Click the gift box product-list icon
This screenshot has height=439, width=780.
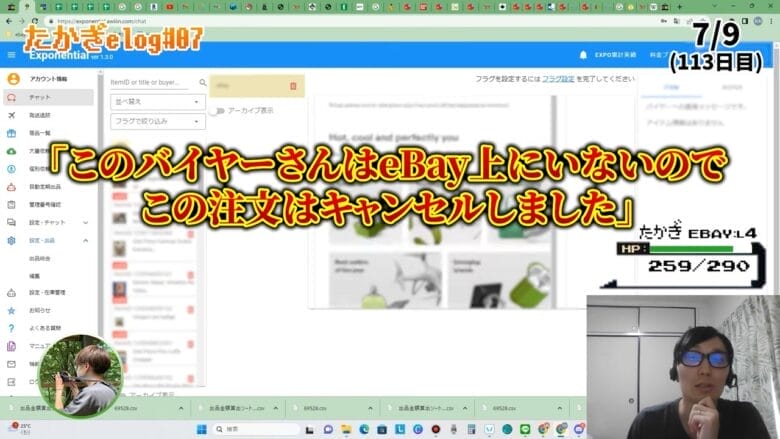tap(11, 133)
